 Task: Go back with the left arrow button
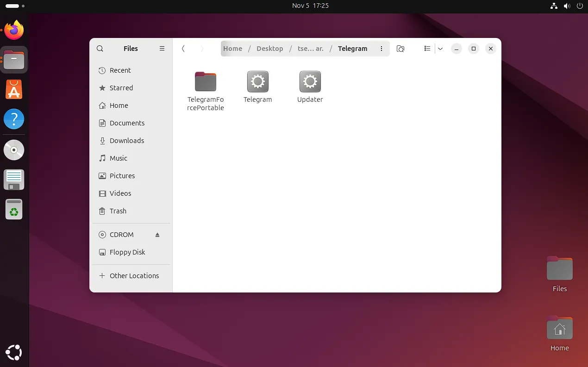(x=183, y=49)
